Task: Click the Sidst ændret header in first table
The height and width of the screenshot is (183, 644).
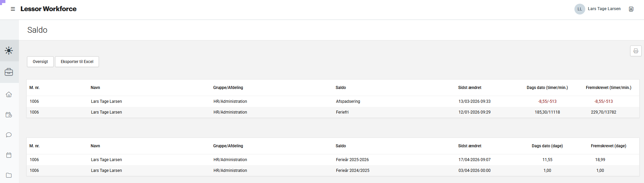Action: [x=469, y=88]
